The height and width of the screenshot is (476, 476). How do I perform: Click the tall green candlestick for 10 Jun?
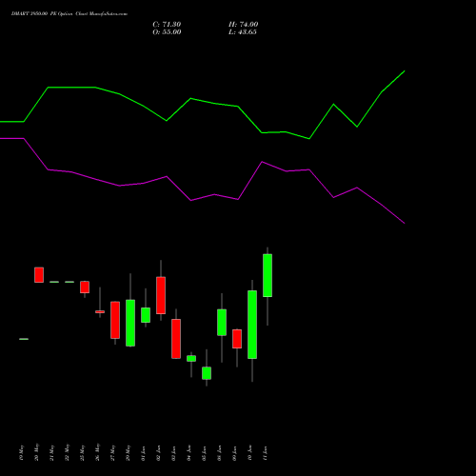[x=252, y=325]
